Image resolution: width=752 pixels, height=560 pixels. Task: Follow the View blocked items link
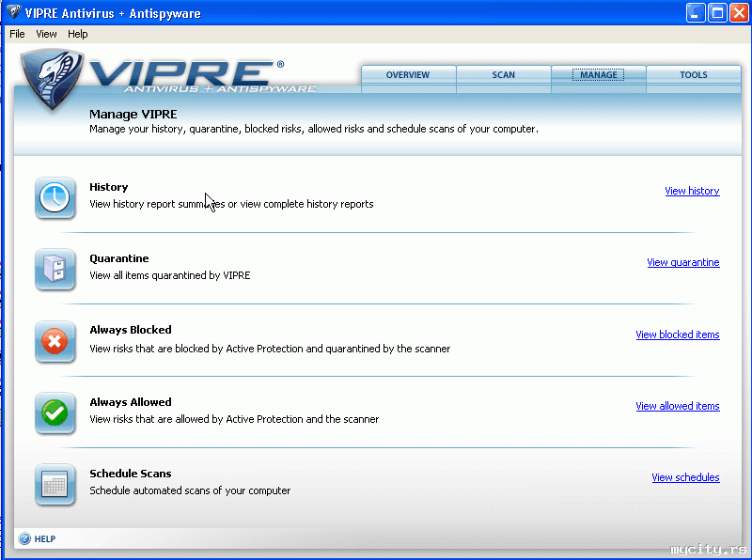[678, 334]
